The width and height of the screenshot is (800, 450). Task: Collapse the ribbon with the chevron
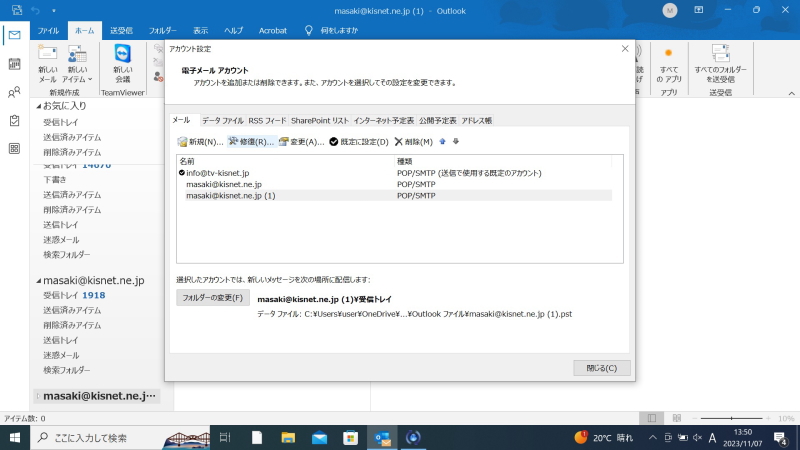pyautogui.click(x=791, y=93)
